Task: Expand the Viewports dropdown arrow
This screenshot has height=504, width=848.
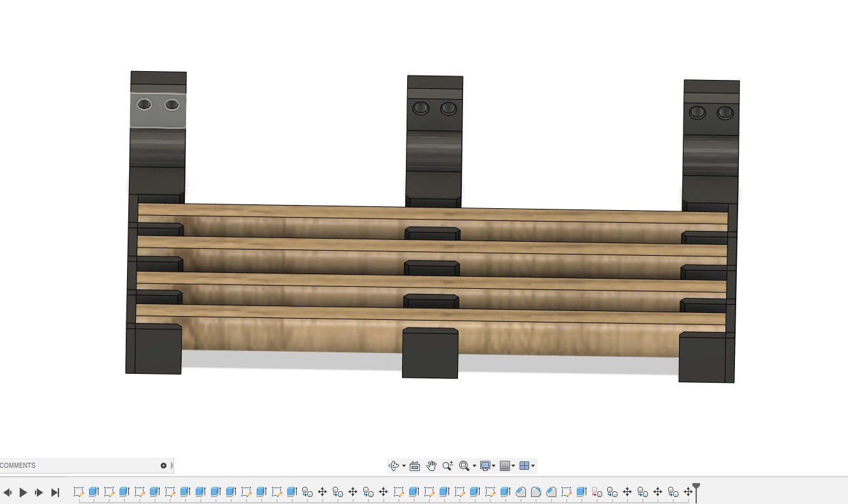Action: tap(533, 467)
